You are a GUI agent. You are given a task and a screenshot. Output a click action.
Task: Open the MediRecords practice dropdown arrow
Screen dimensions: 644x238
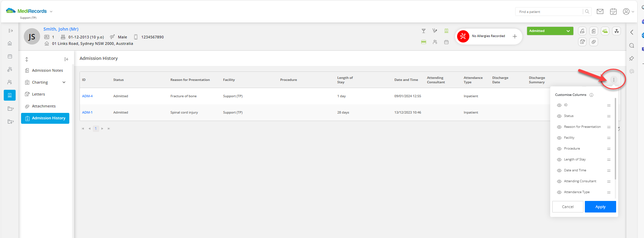pyautogui.click(x=51, y=12)
